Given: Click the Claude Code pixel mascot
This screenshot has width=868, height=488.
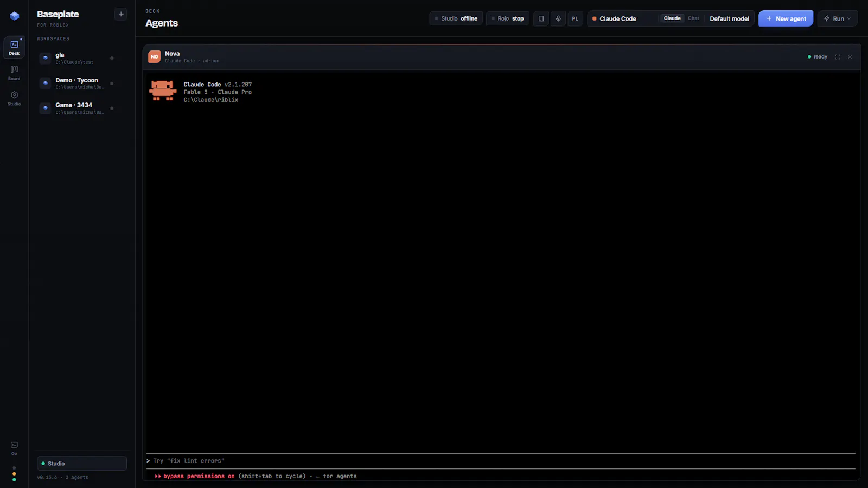Looking at the screenshot, I should coord(163,91).
